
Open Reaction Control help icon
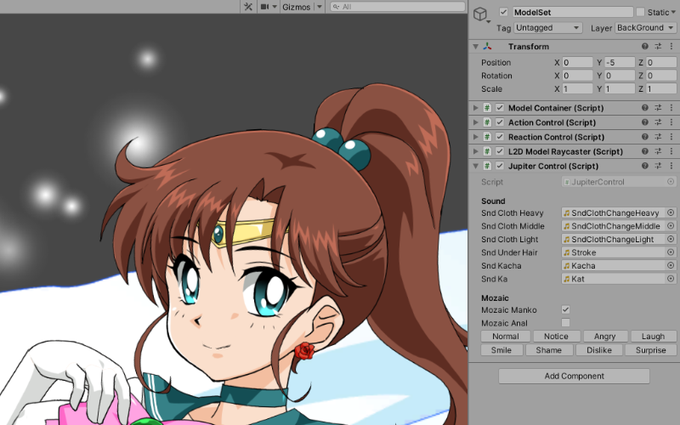click(x=645, y=137)
